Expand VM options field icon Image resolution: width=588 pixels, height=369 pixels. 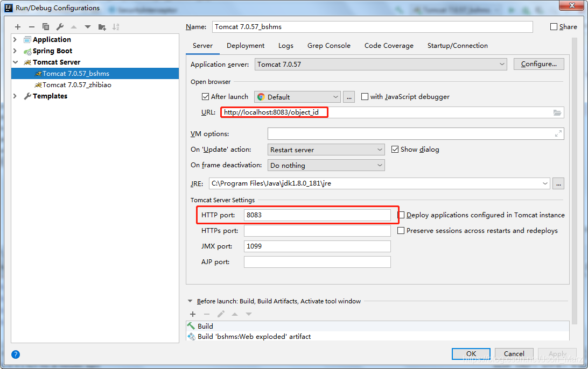coord(558,133)
